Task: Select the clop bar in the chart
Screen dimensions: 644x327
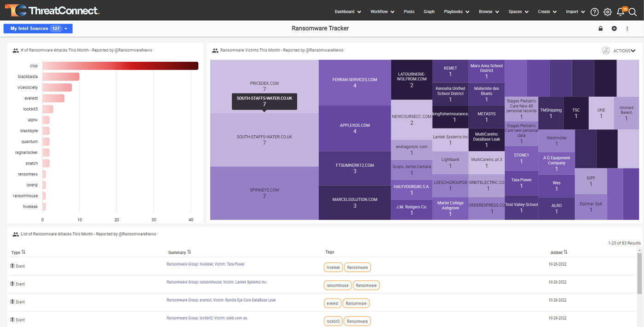Action: tap(121, 66)
